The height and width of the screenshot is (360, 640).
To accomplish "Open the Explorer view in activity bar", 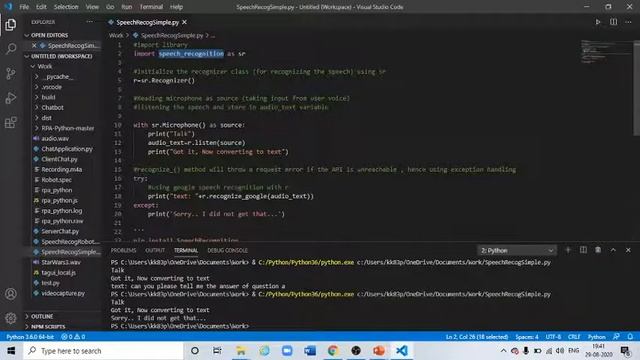I will [11, 25].
